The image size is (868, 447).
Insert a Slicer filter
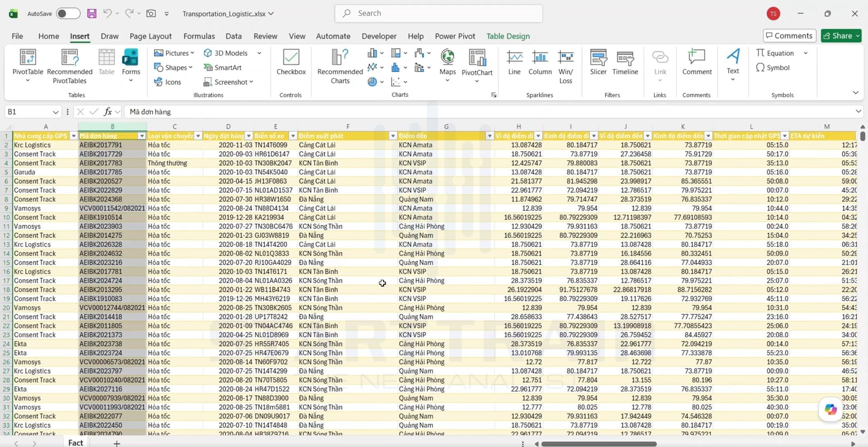pos(598,62)
